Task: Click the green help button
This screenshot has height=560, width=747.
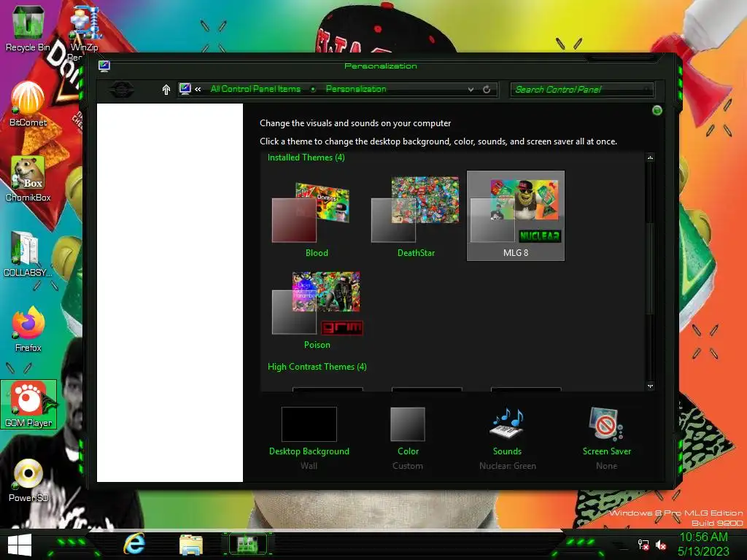Action: (657, 111)
